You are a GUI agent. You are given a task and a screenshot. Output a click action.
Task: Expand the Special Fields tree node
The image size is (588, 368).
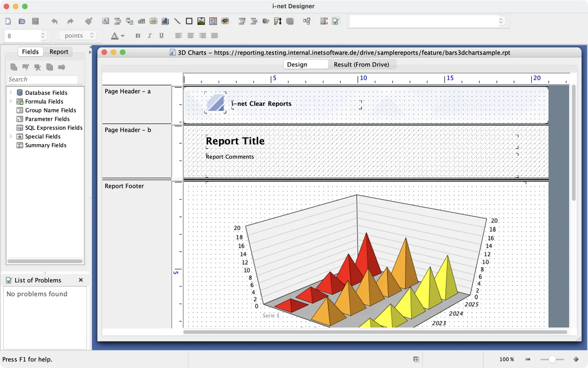[x=11, y=136]
